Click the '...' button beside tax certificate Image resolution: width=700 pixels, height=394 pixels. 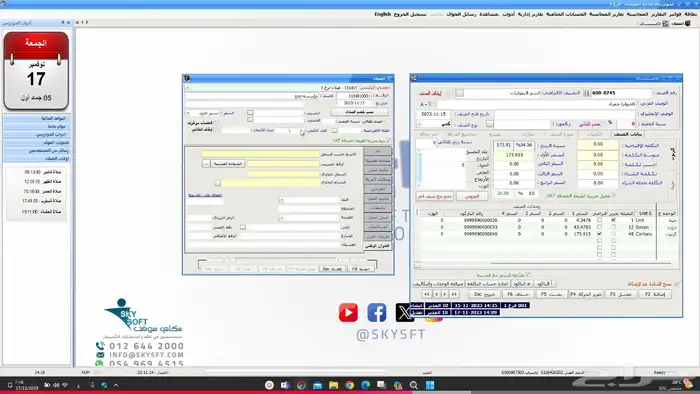[206, 164]
